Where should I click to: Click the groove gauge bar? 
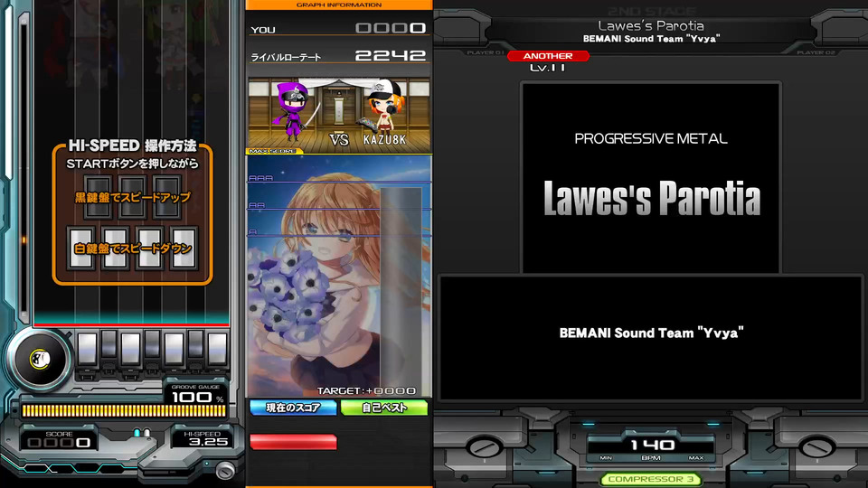point(124,410)
